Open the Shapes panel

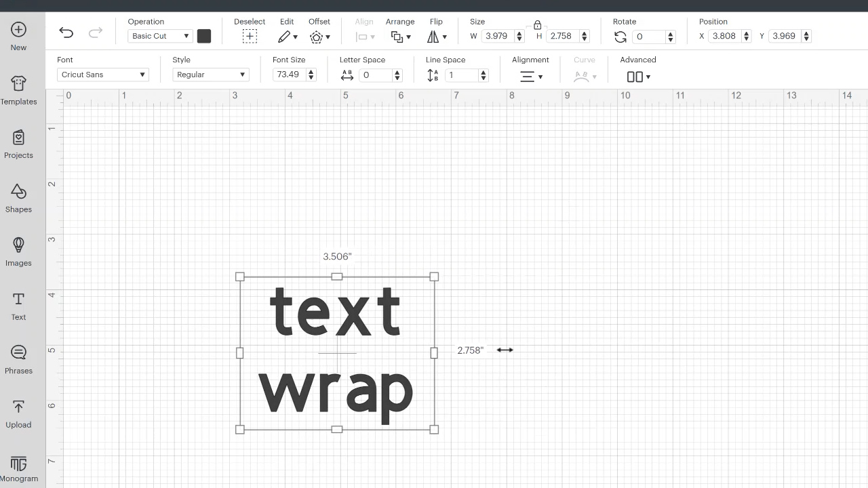18,198
